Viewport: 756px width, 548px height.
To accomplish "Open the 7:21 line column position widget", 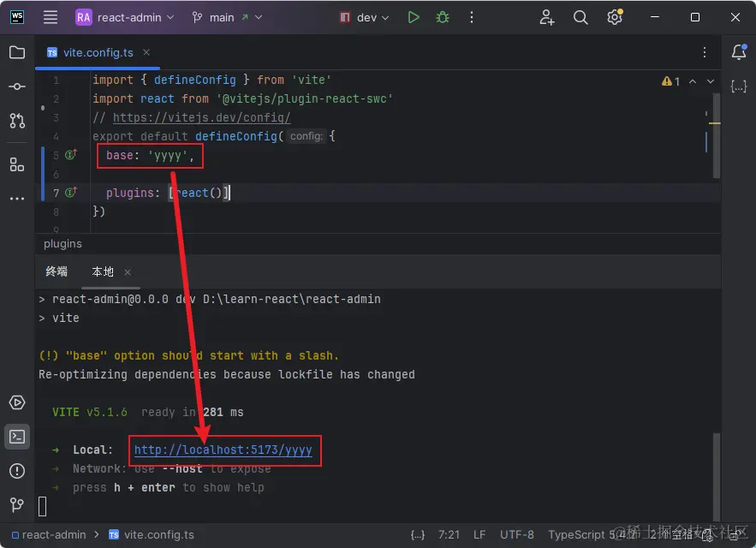I will click(x=449, y=534).
